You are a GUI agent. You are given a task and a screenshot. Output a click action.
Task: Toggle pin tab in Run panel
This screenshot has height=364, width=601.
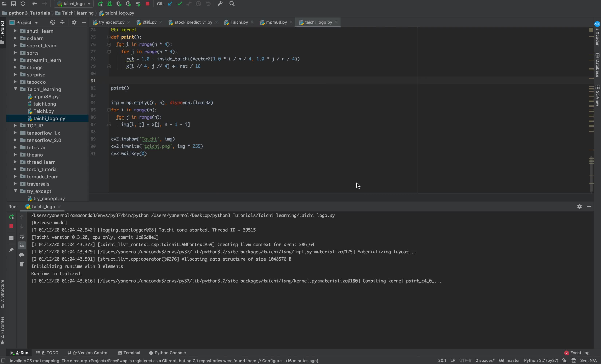[x=11, y=250]
